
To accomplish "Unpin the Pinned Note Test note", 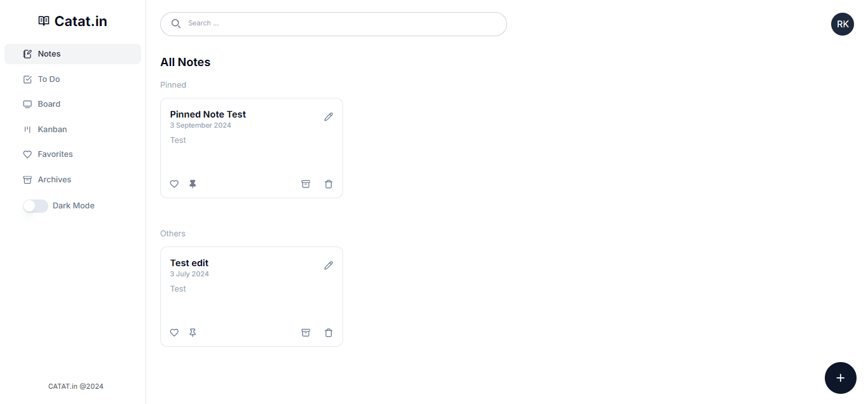I will pos(193,184).
